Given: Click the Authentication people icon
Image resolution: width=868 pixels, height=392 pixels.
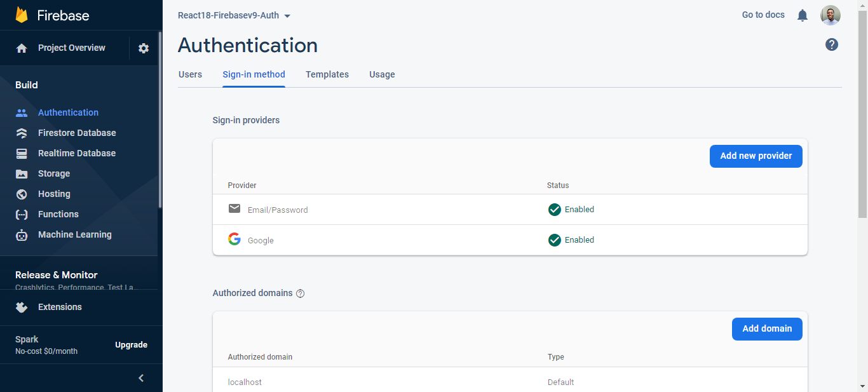Looking at the screenshot, I should point(22,112).
